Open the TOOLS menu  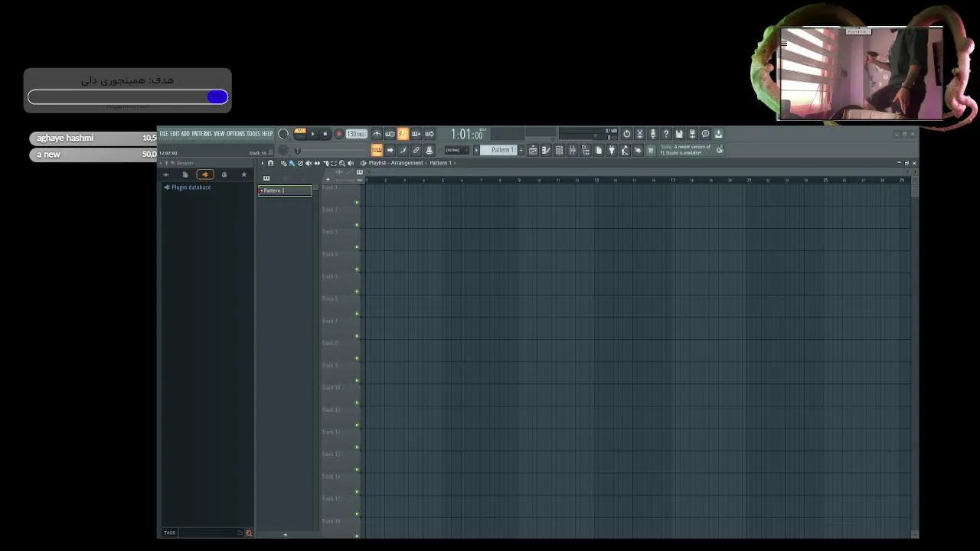253,134
